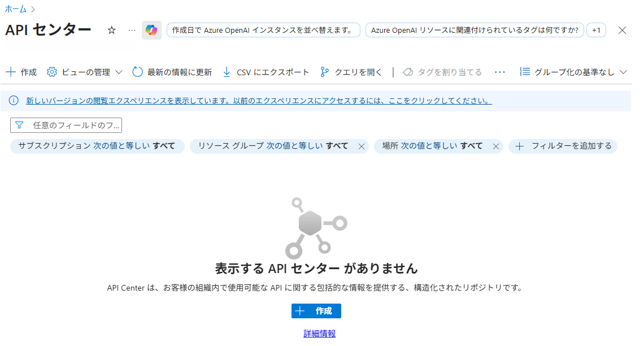This screenshot has height=346, width=644.
Task: Open a query via the クエリを開く icon
Action: [323, 72]
